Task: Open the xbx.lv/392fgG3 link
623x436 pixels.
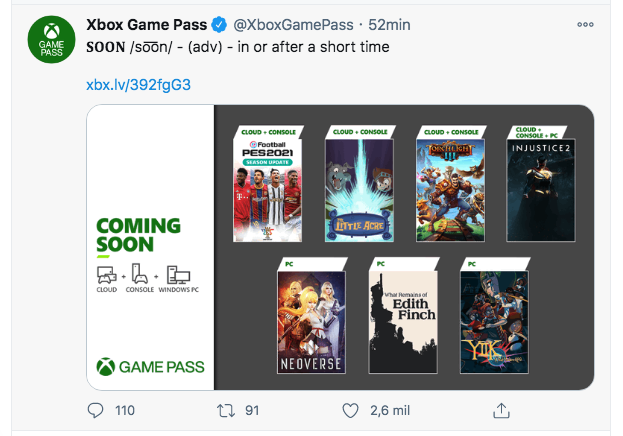Action: 138,85
